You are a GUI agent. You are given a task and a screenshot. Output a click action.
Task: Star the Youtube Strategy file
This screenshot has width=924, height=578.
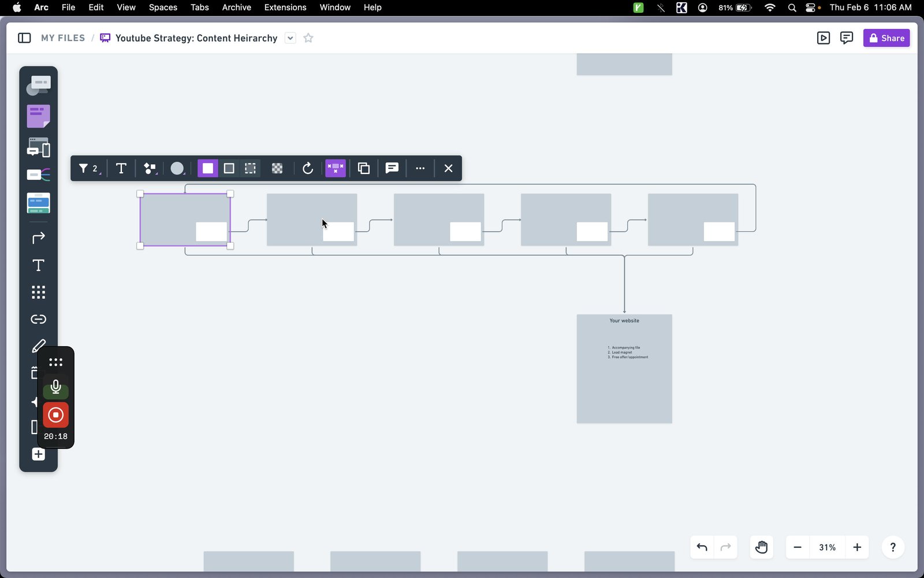(x=308, y=38)
